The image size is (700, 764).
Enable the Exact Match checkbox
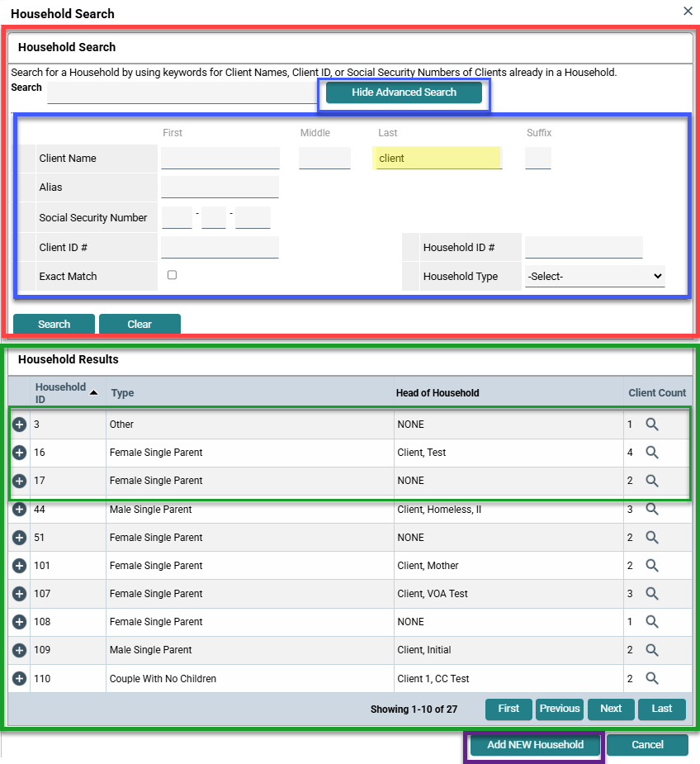[x=173, y=275]
